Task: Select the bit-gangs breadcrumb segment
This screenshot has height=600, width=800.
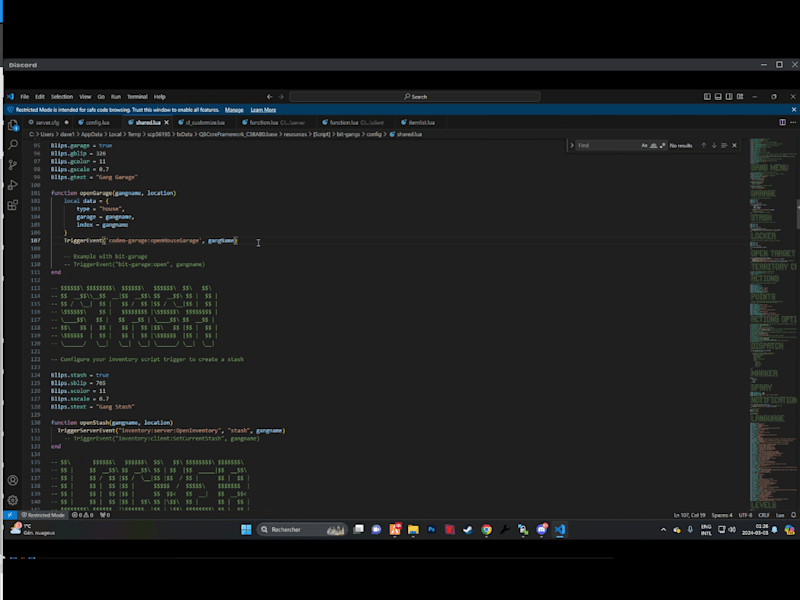Action: point(348,135)
